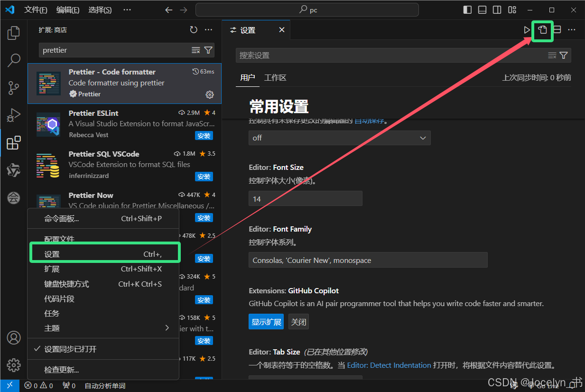The image size is (585, 392).
Task: Select 检查更新... from the menu
Action: point(103,370)
